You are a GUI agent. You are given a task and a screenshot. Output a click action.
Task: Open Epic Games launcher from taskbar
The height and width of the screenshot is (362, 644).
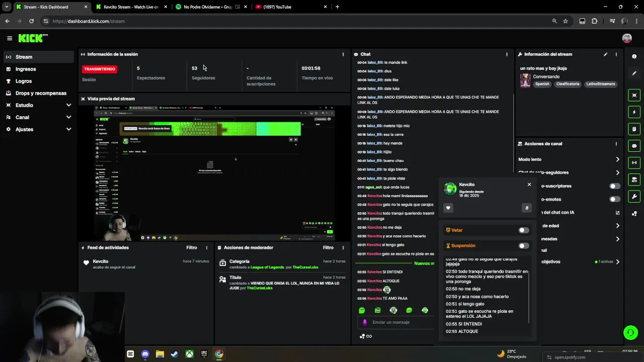point(204,354)
